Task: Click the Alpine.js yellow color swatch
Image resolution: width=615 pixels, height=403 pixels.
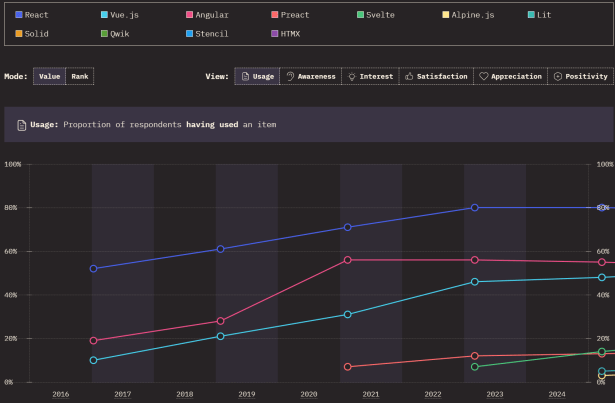Action: click(446, 16)
